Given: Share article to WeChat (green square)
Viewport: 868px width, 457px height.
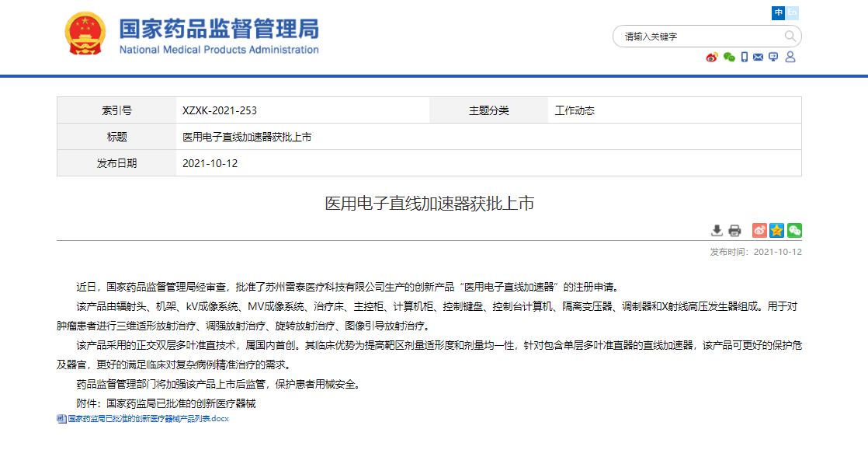Looking at the screenshot, I should pos(794,230).
